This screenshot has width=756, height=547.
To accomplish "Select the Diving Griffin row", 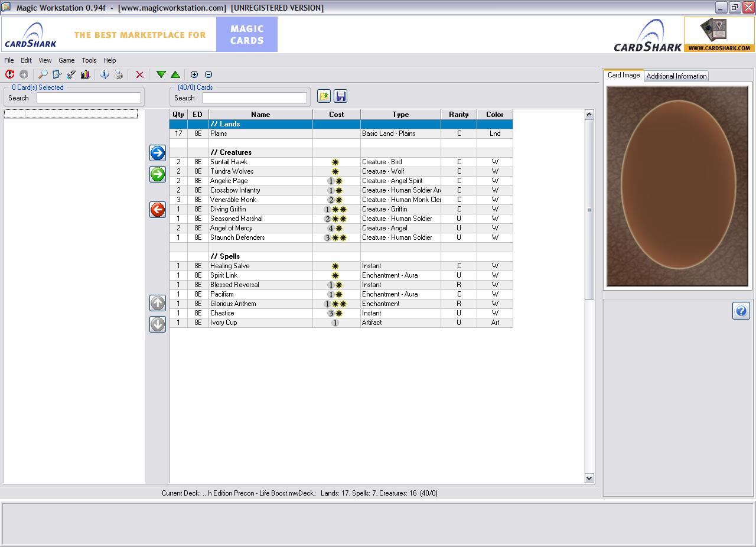I will (341, 209).
